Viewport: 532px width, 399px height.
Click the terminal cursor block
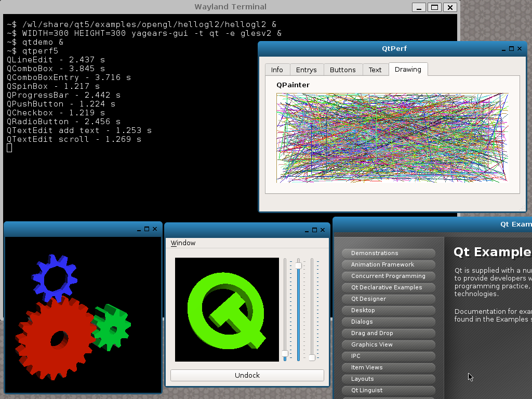9,148
